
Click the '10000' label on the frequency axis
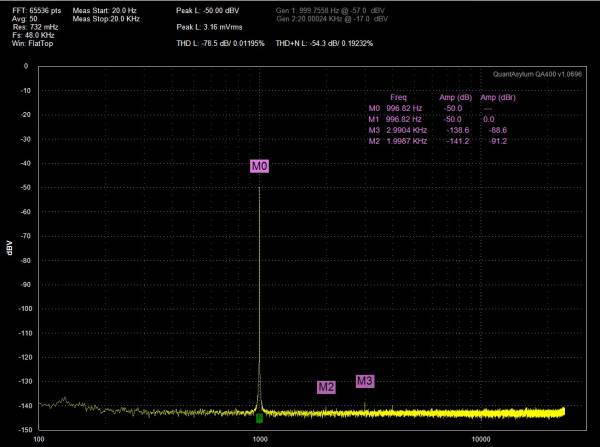481,439
